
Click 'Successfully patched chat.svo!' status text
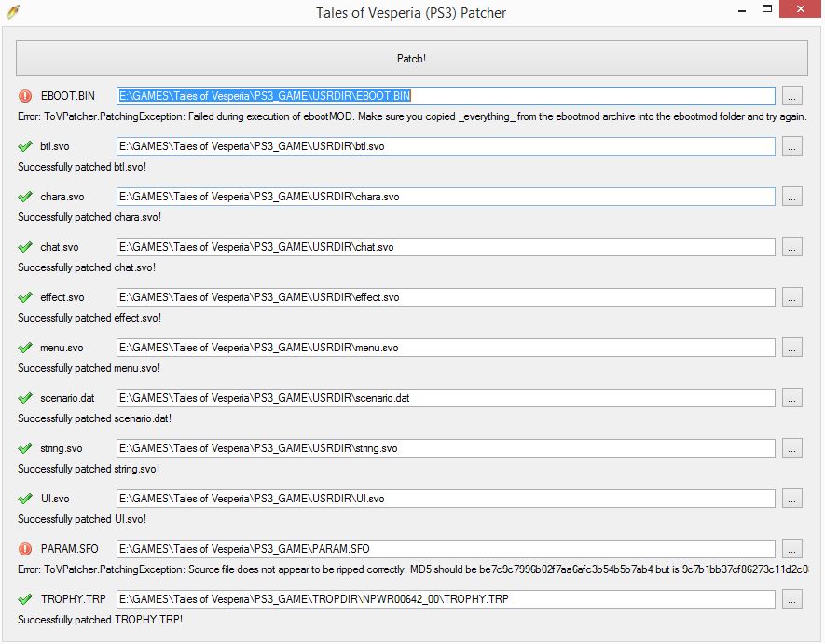pos(87,267)
